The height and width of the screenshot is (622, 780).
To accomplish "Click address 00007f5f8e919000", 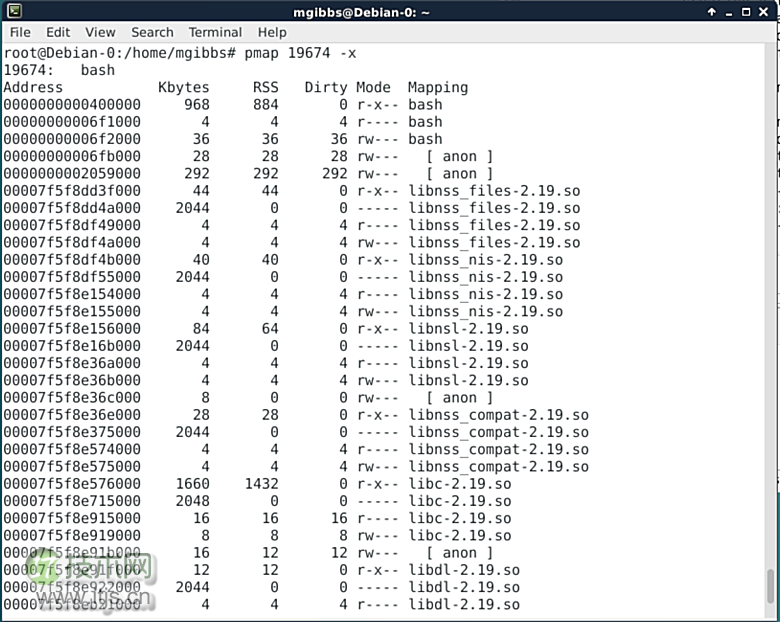I will [72, 536].
